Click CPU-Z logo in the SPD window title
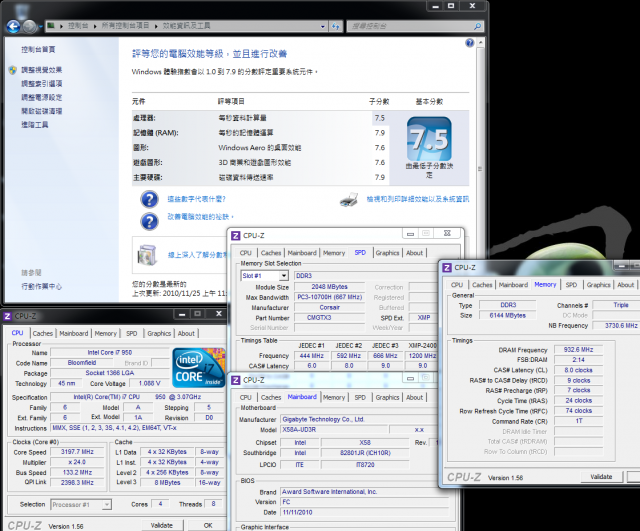 [236, 236]
